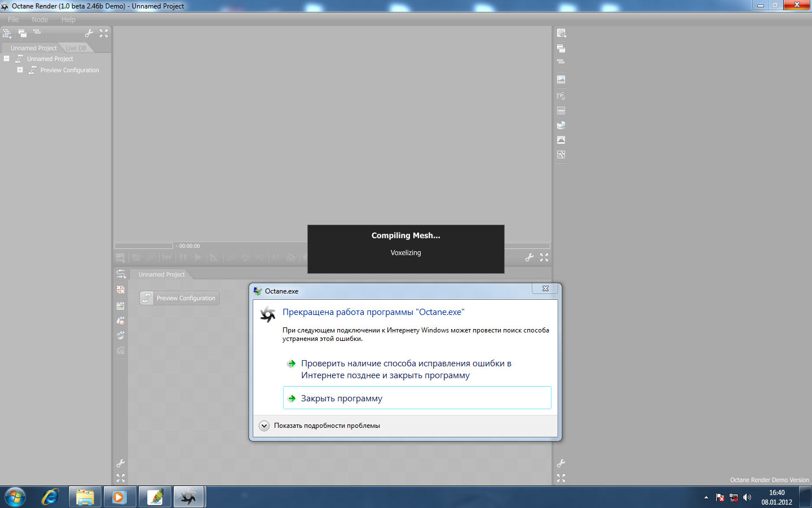The image size is (812, 508).
Task: Click 'Закрыть программу' to close the program
Action: (417, 398)
